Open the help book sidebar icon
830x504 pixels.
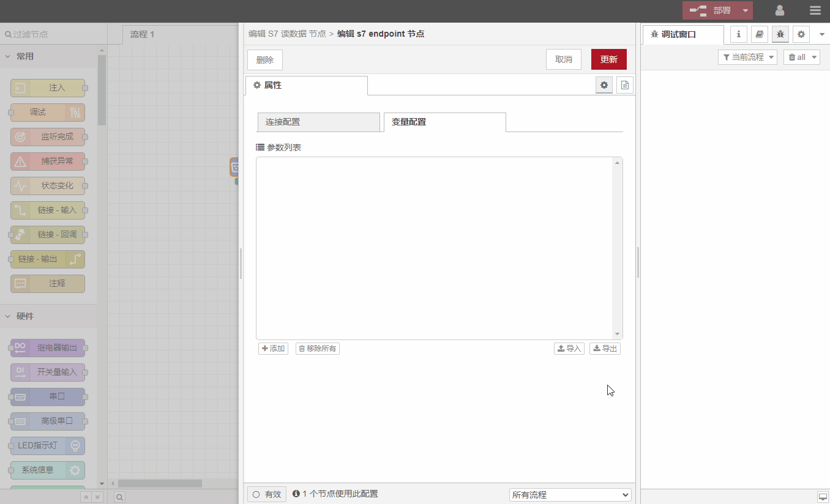pyautogui.click(x=760, y=34)
